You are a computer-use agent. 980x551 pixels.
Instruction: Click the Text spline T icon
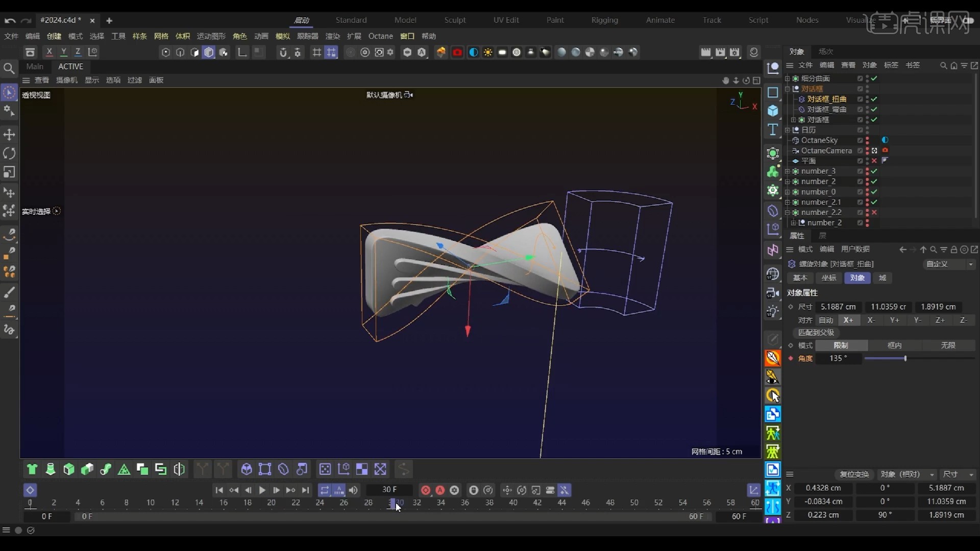tap(773, 130)
